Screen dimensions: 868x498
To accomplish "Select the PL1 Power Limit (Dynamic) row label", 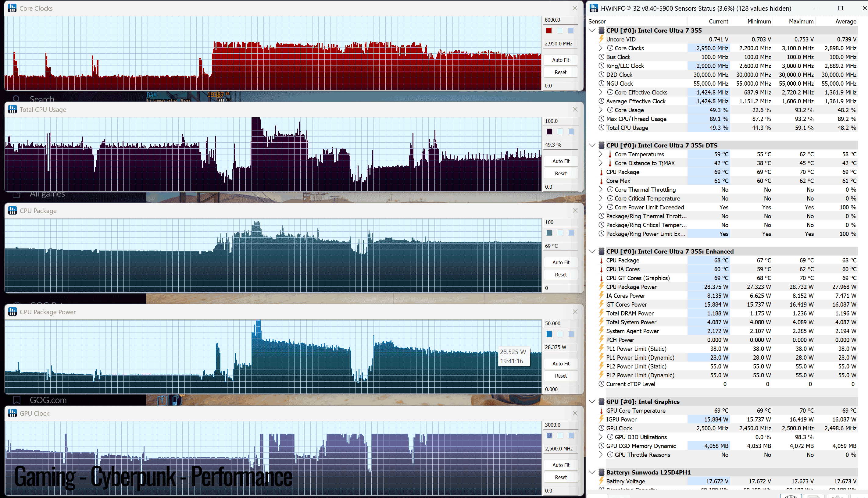I will pos(640,357).
